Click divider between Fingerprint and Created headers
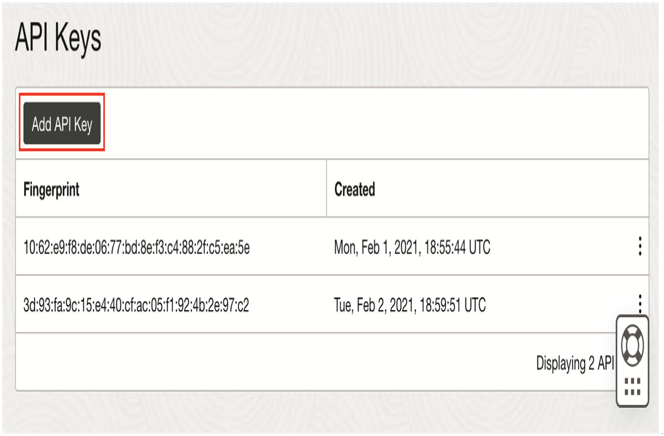The width and height of the screenshot is (664, 436). pyautogui.click(x=326, y=188)
